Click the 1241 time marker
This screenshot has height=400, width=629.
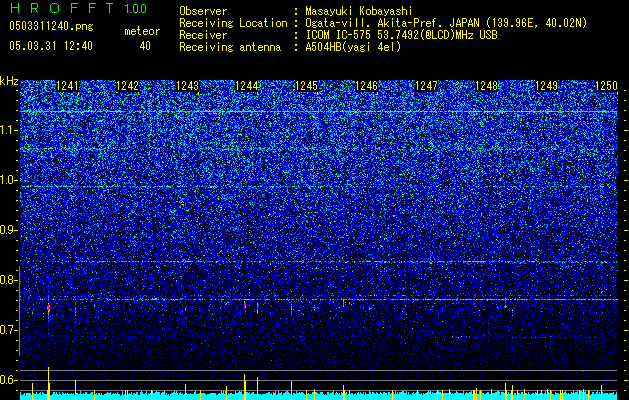tap(67, 86)
